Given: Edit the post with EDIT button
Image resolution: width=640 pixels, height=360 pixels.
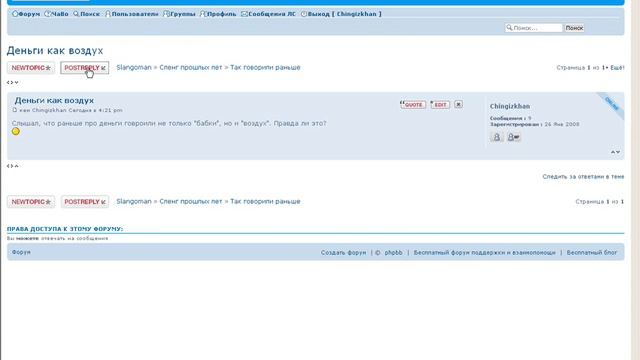Looking at the screenshot, I should [x=440, y=104].
